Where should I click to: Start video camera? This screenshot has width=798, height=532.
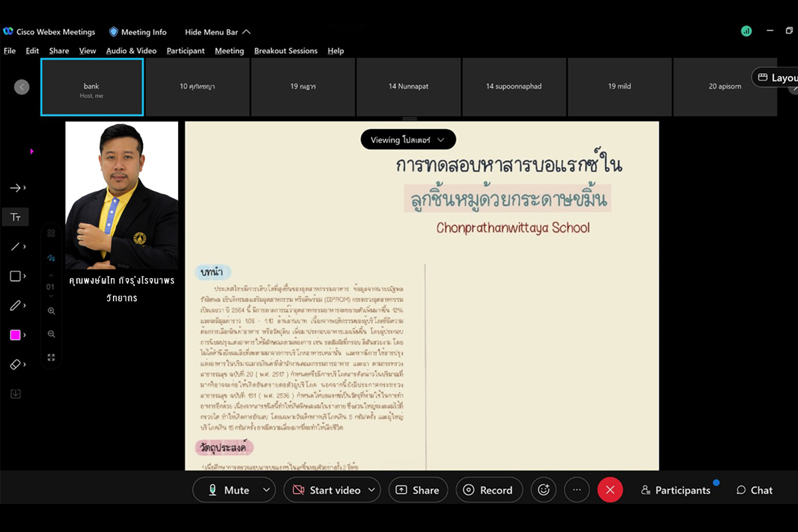pos(327,490)
